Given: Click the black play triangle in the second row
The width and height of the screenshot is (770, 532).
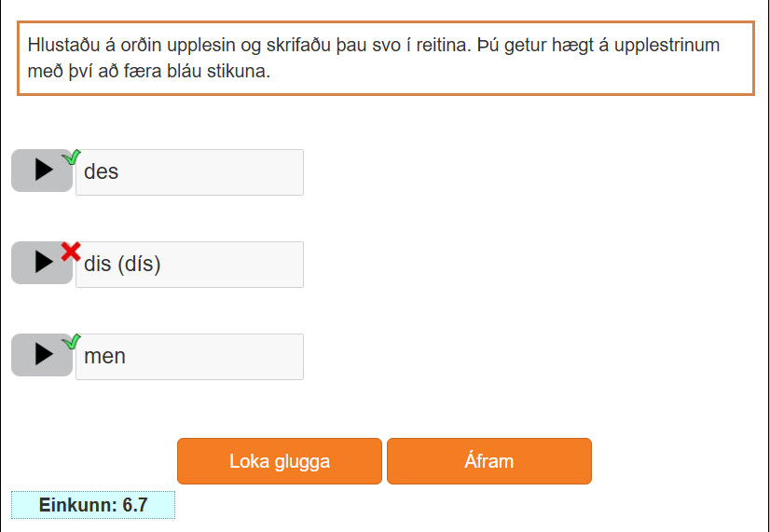Looking at the screenshot, I should point(44,262).
